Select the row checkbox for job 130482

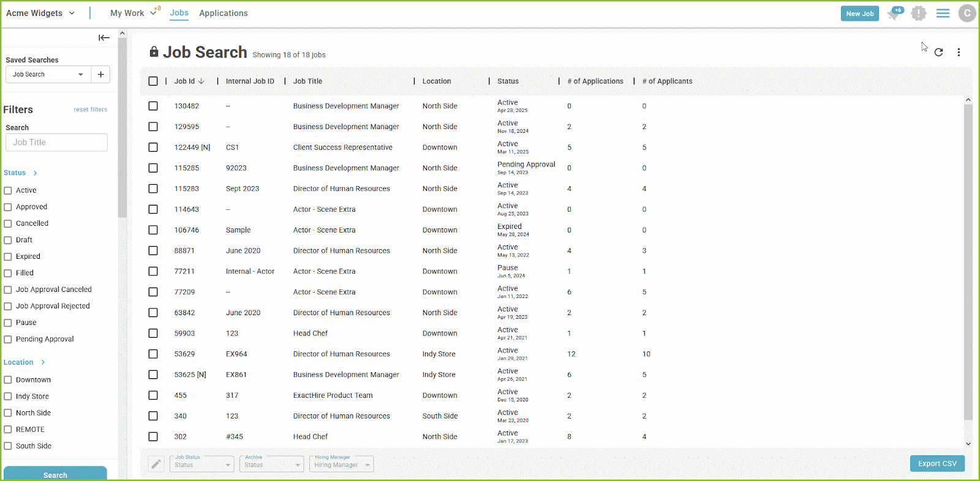coord(153,106)
